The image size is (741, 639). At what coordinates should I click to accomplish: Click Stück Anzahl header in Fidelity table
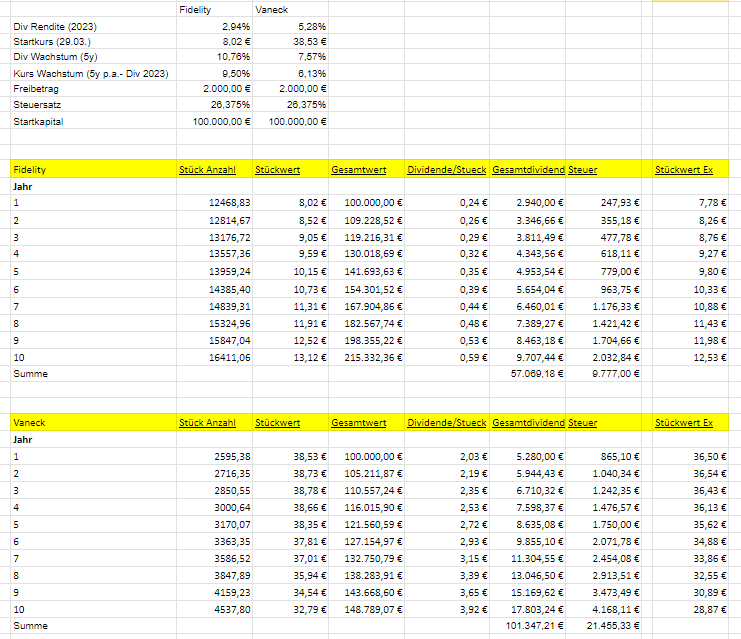(x=207, y=170)
